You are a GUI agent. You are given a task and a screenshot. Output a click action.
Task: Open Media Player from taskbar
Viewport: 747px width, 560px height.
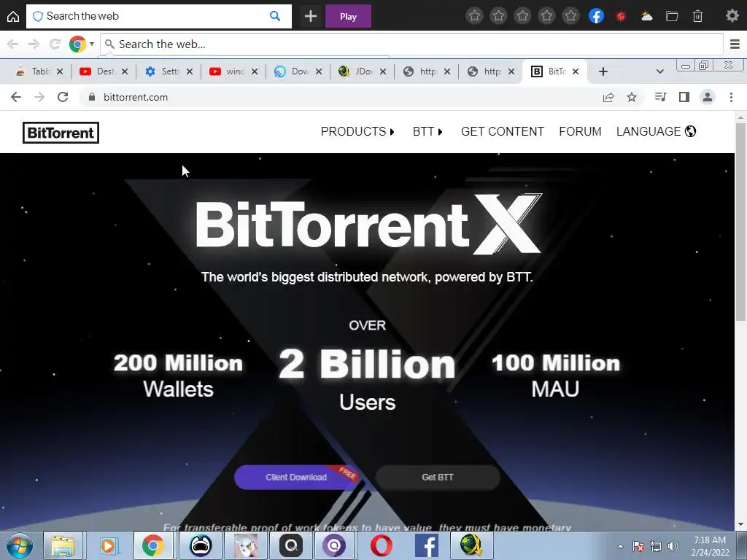(108, 545)
